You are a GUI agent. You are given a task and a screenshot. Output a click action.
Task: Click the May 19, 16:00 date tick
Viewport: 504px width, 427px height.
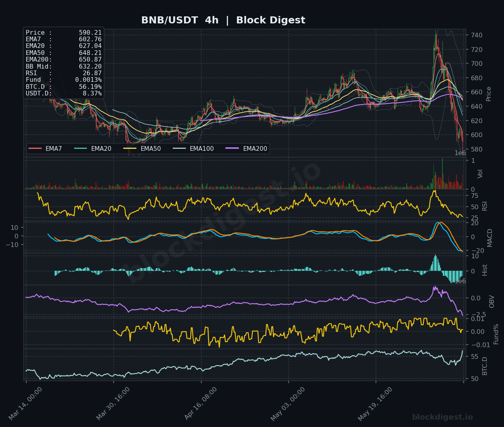point(376,404)
